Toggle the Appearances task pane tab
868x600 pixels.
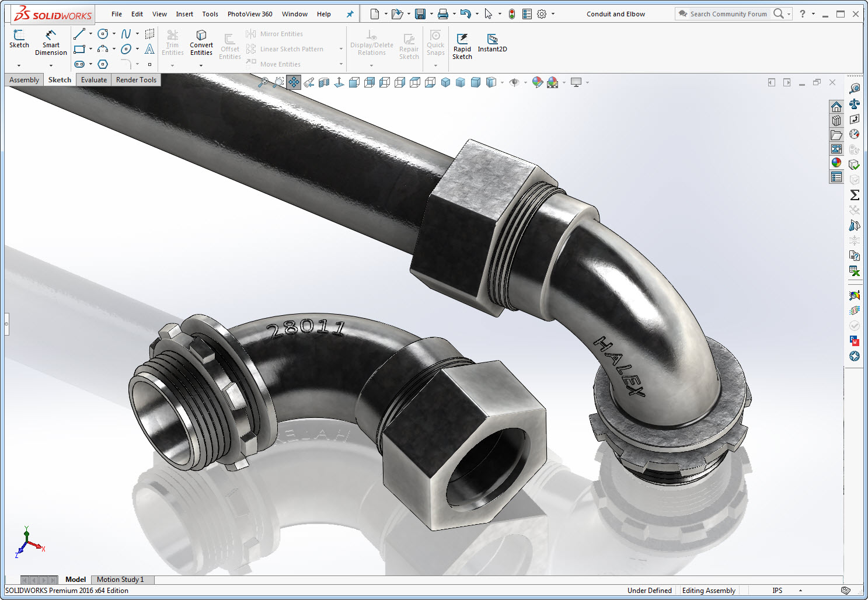[x=836, y=163]
